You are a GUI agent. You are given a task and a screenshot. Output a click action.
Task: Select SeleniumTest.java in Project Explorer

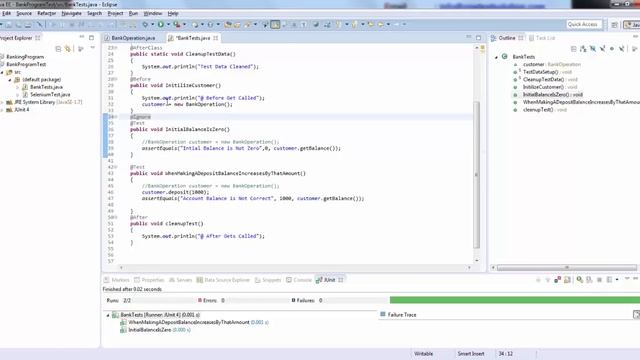50,95
